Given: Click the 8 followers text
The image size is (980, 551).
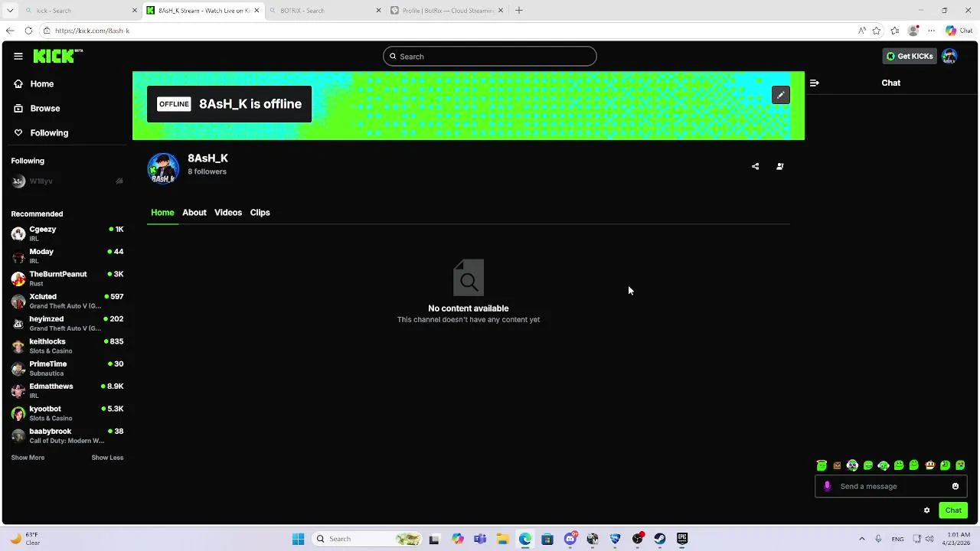Looking at the screenshot, I should click(207, 171).
